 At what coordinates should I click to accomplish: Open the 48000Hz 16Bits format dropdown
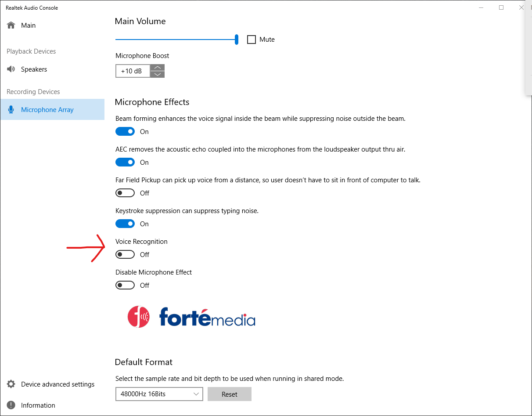coord(159,394)
